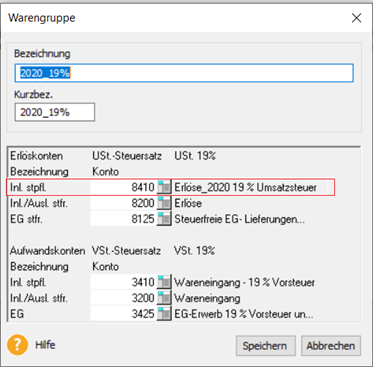Select the account number field showing 8200

coord(123,203)
